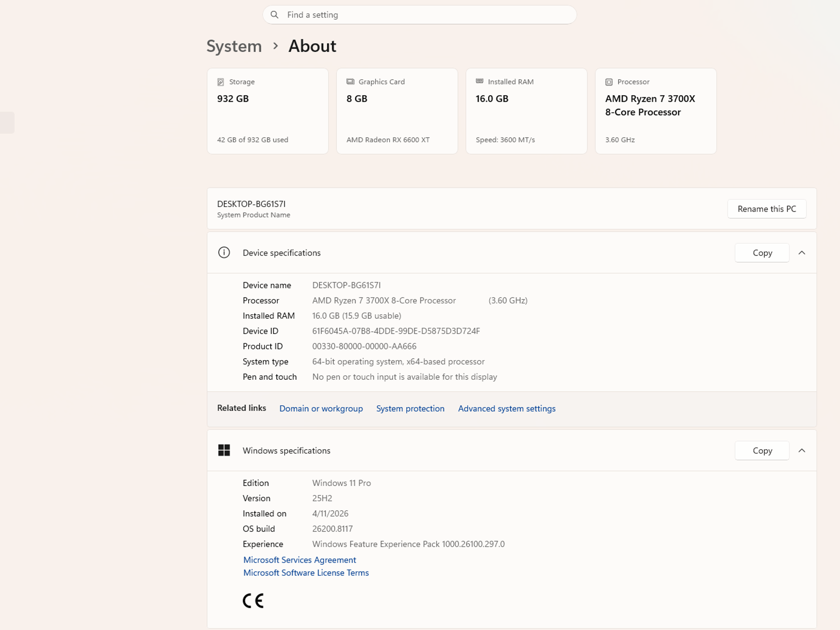
Task: Open Microsoft Services Agreement link
Action: (x=299, y=560)
